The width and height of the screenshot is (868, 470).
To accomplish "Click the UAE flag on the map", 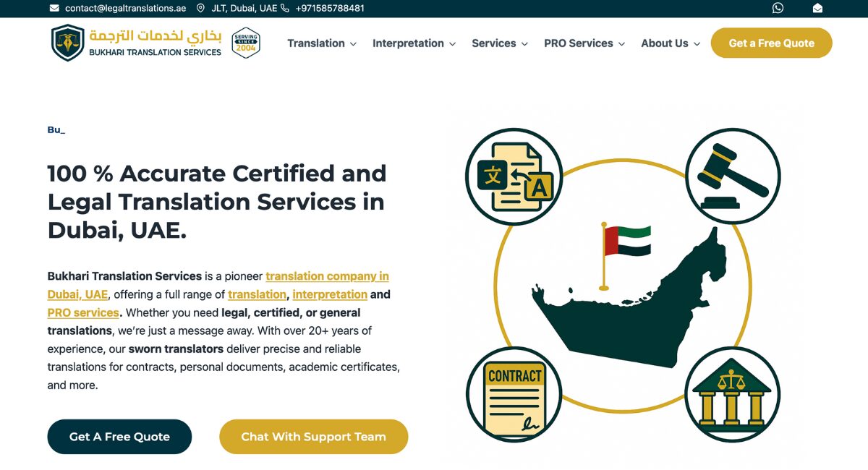I will (626, 241).
